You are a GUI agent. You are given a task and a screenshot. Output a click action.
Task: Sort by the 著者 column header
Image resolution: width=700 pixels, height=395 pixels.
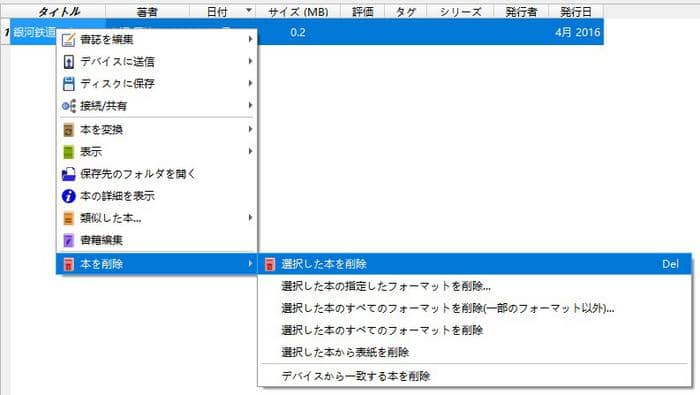(147, 12)
